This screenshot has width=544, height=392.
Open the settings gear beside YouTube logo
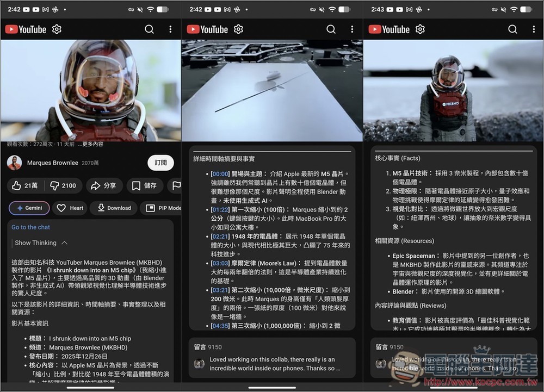pyautogui.click(x=57, y=29)
